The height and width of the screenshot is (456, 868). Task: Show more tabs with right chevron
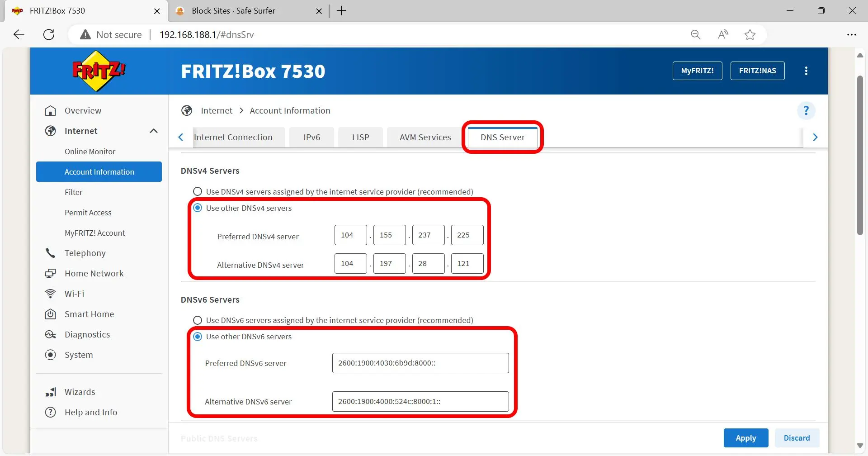(815, 138)
